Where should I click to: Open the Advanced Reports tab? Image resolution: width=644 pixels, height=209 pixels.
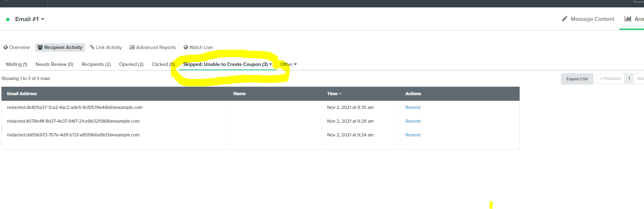pos(153,47)
